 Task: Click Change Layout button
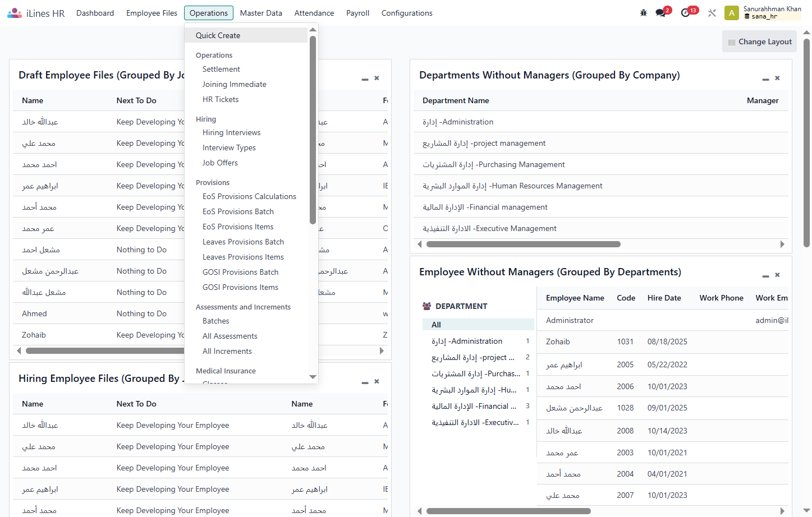click(759, 41)
